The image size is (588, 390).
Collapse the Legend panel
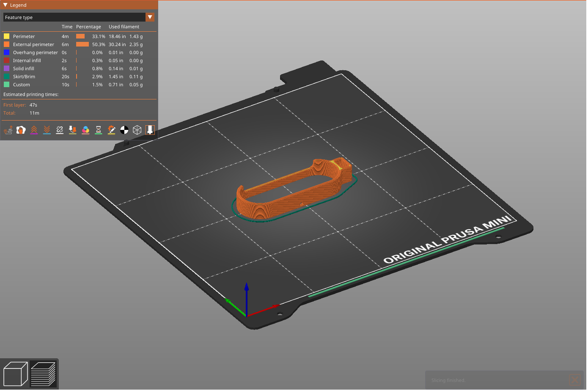click(x=5, y=5)
